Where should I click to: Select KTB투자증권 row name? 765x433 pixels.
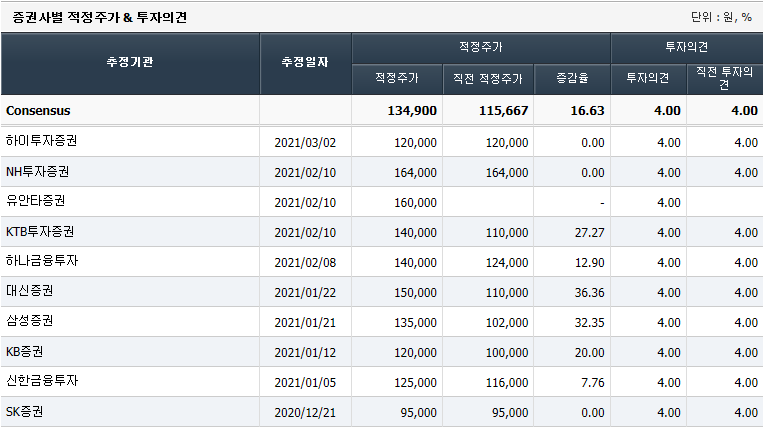click(x=40, y=232)
